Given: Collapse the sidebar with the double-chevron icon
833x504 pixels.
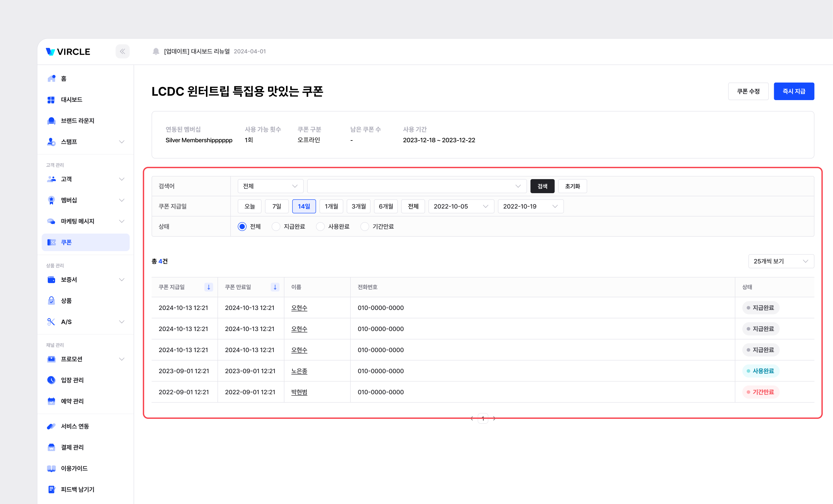Looking at the screenshot, I should click(x=122, y=51).
